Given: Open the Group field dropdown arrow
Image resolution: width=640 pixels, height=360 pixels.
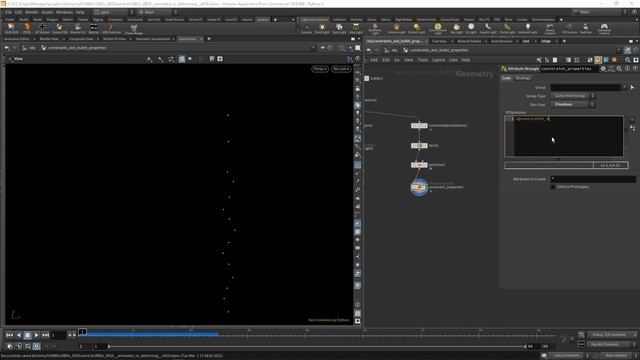Looking at the screenshot, I should [624, 87].
